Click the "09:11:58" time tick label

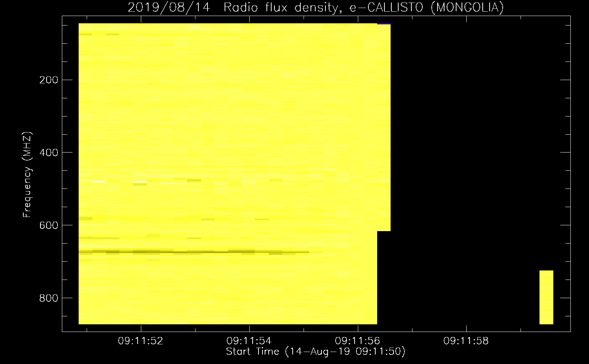pyautogui.click(x=466, y=341)
